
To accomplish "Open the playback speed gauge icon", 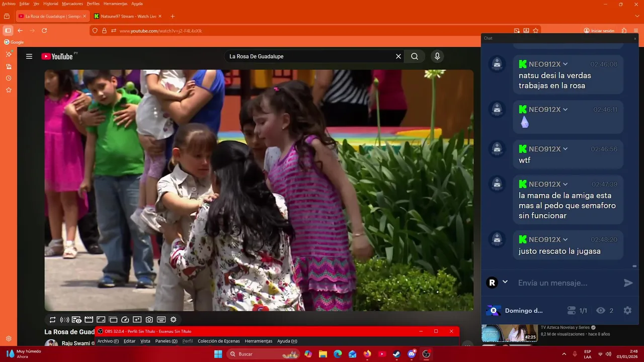I will [x=125, y=320].
